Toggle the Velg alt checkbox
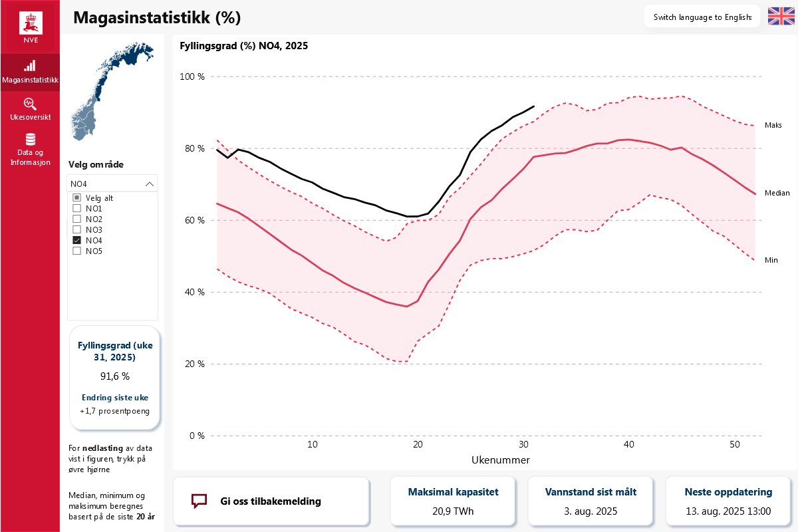Screen dimensions: 798x532 pos(76,198)
